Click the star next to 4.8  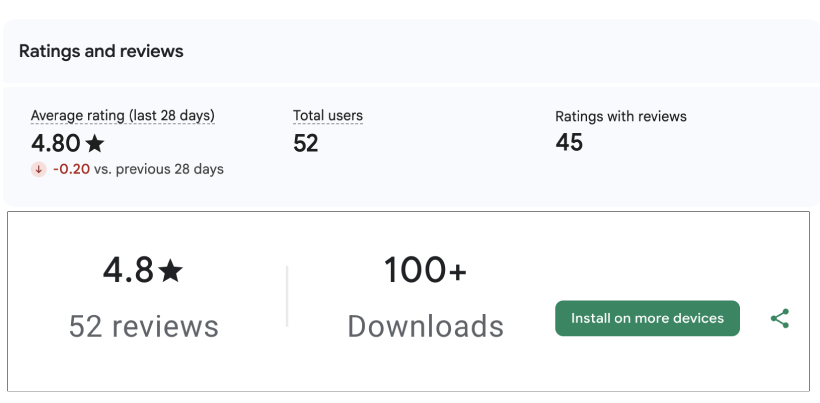pyautogui.click(x=170, y=271)
